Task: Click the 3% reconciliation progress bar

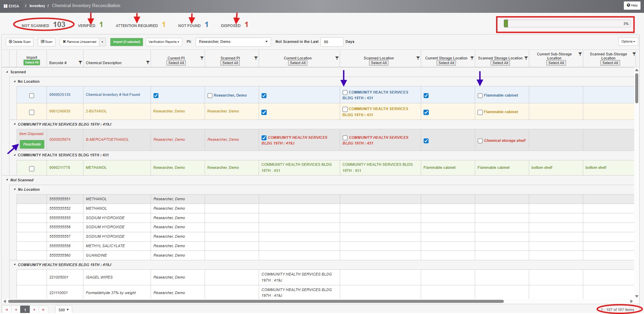Action: click(567, 24)
